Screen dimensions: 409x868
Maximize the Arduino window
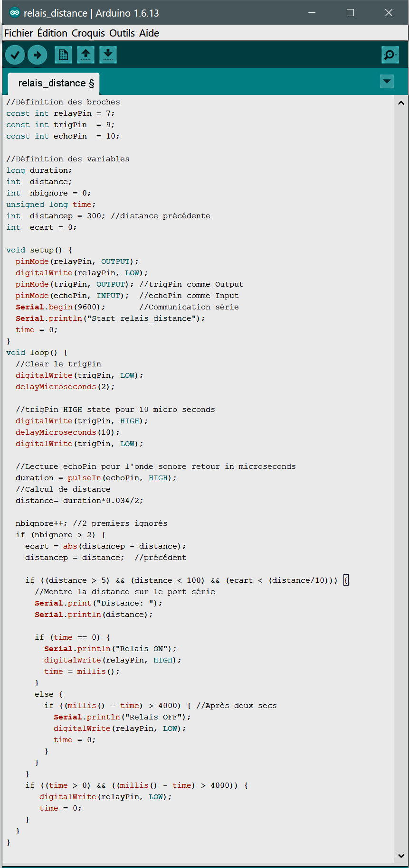[351, 13]
